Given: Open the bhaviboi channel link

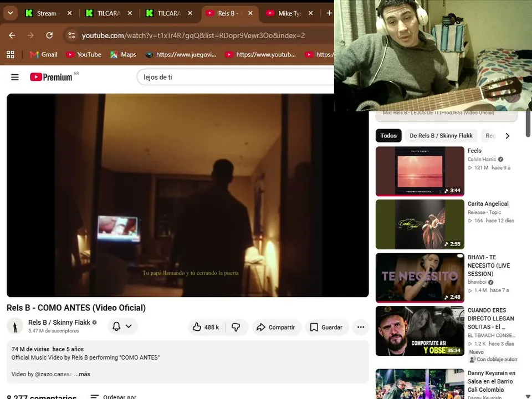Looking at the screenshot, I should [x=477, y=282].
